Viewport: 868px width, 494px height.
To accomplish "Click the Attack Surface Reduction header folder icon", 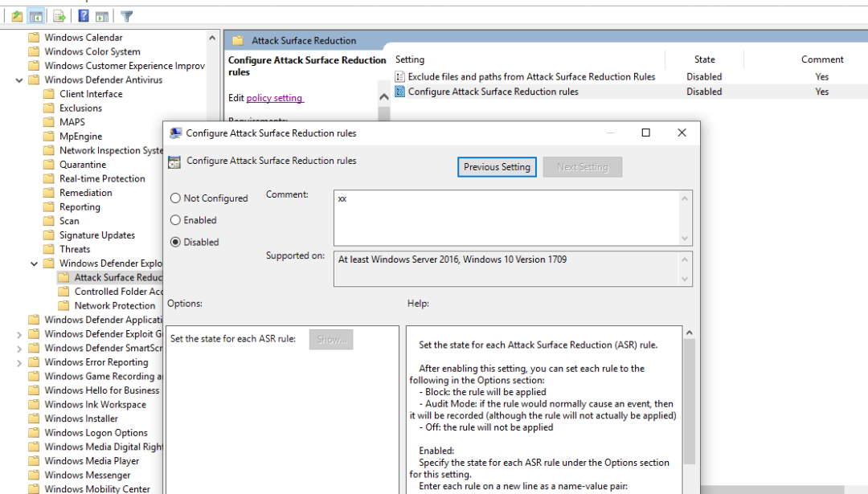I will click(238, 40).
